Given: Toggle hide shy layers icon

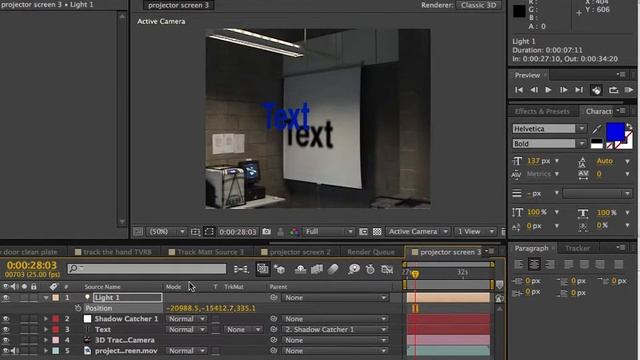Looking at the screenshot, I should [x=300, y=269].
